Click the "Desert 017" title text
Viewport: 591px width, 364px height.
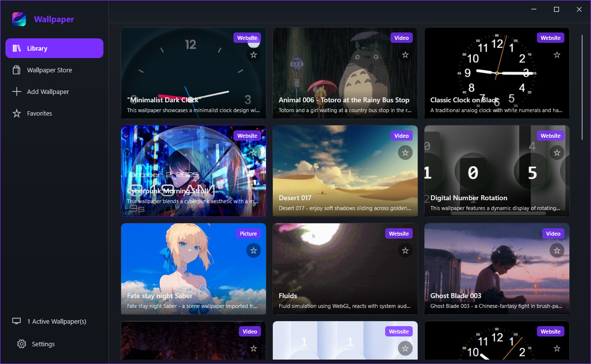(295, 198)
